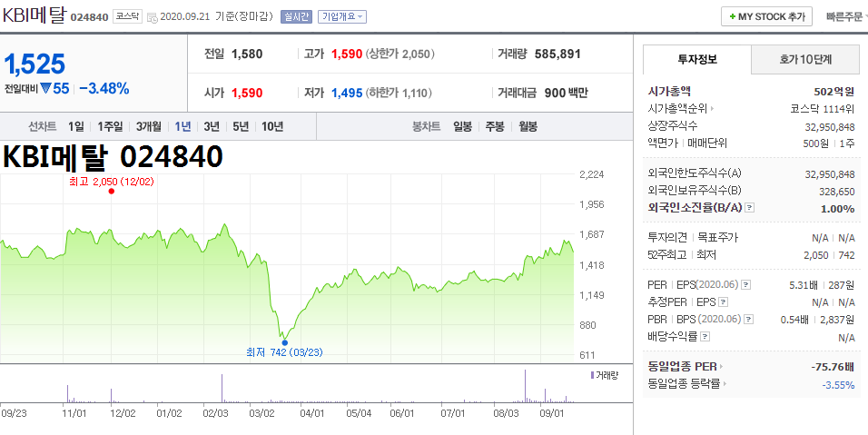Viewport: 868px width, 435px height.
Task: Click the 코스닥 1114위 ranking value
Action: [x=823, y=109]
